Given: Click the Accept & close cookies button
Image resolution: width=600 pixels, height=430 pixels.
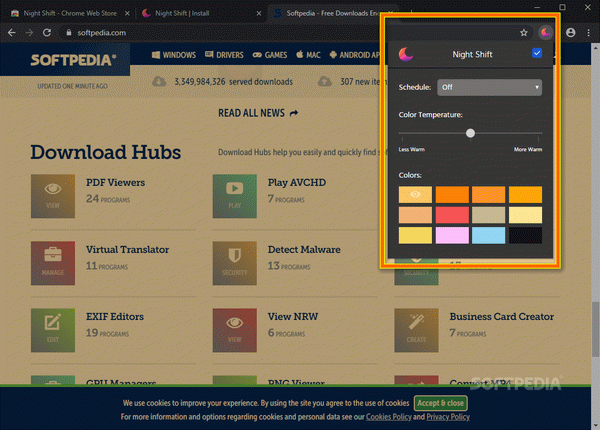Looking at the screenshot, I should 440,403.
